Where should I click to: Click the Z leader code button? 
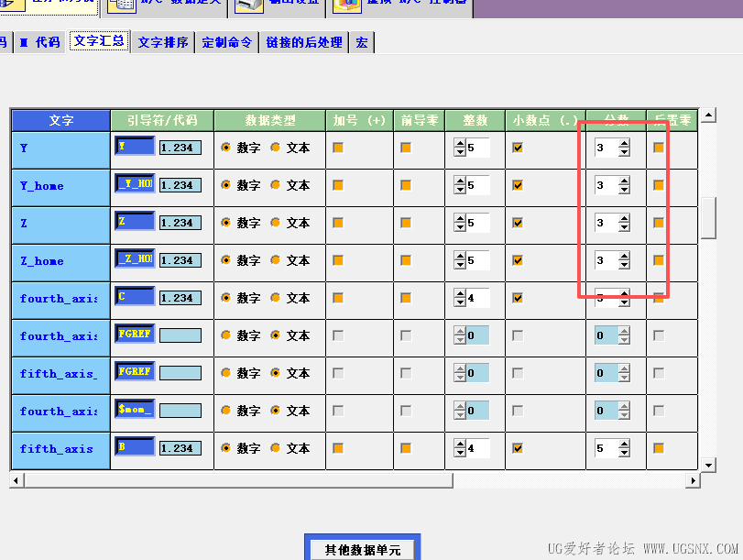point(135,221)
